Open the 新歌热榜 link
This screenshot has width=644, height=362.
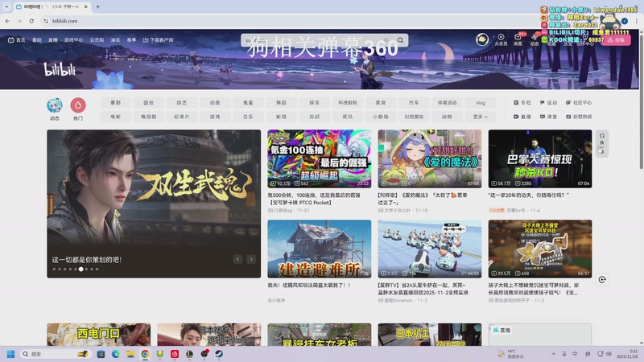pos(579,117)
